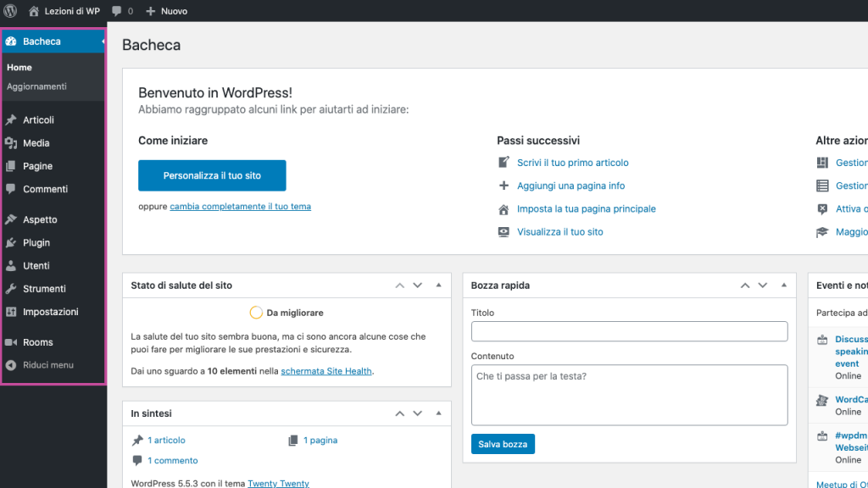Open the comments bubble icon in admin bar
This screenshot has height=488, width=868.
tap(116, 11)
